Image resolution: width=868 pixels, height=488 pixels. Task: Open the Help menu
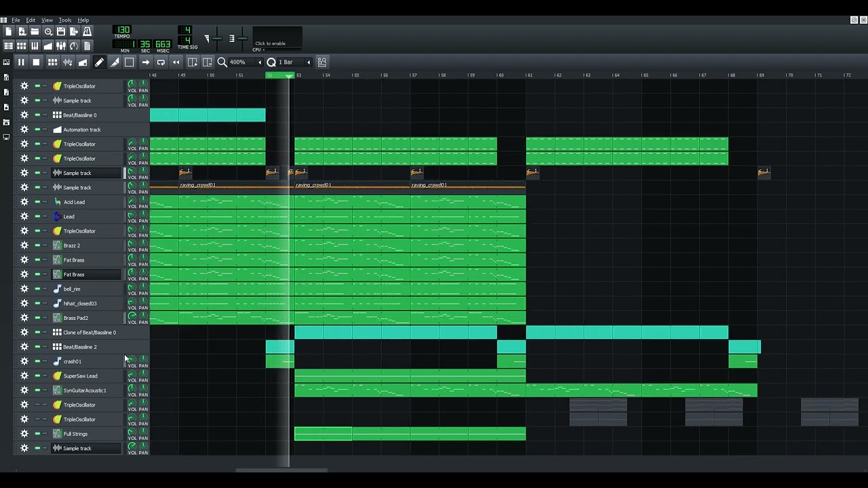point(83,20)
